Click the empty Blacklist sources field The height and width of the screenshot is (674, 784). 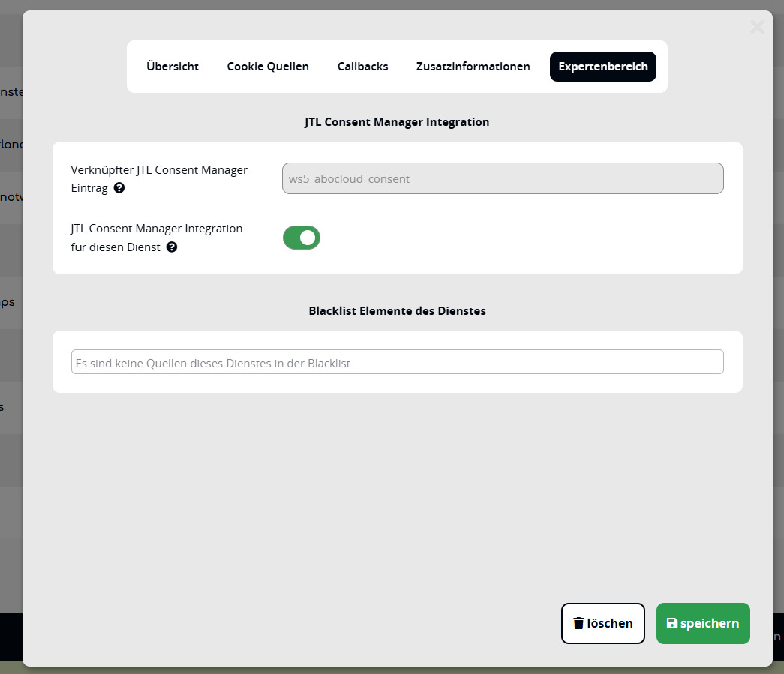[x=397, y=361]
